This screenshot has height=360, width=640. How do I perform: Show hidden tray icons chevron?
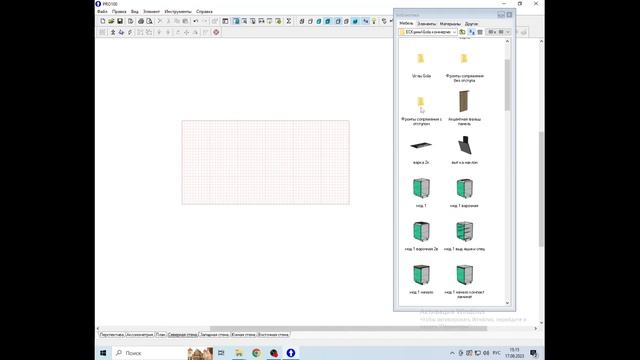pos(452,353)
